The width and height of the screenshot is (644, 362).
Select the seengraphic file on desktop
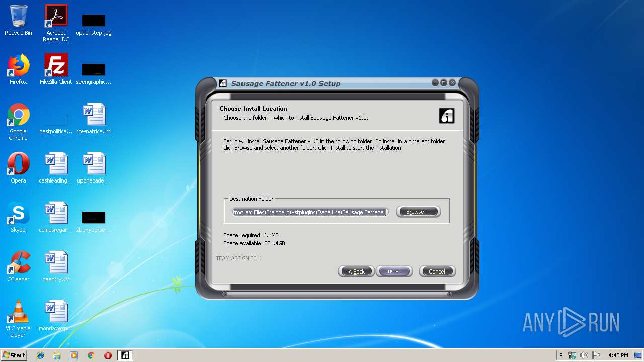(94, 73)
